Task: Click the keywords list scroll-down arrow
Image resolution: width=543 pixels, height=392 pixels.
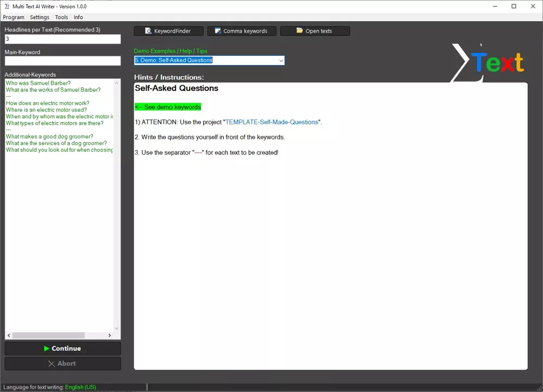Action: click(117, 328)
